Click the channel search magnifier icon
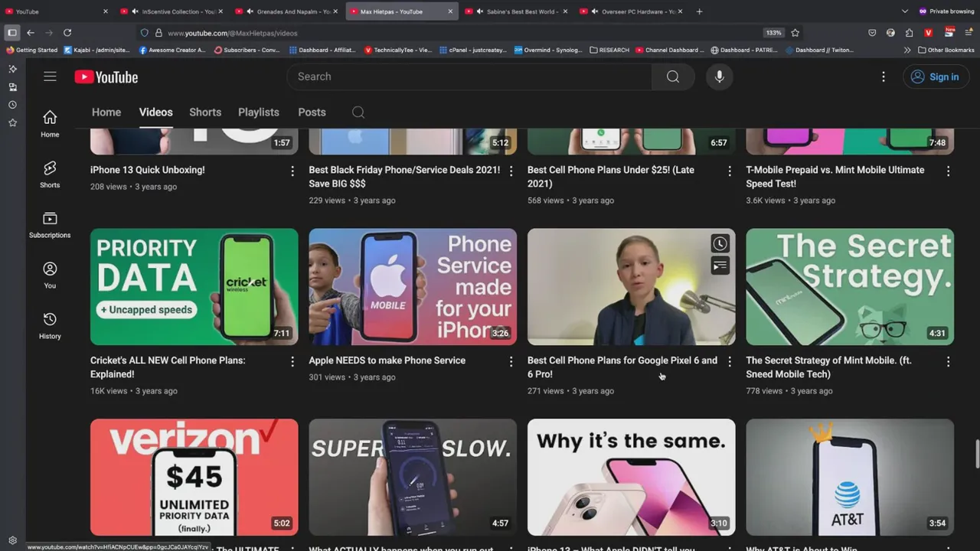Image resolution: width=980 pixels, height=551 pixels. coord(358,112)
